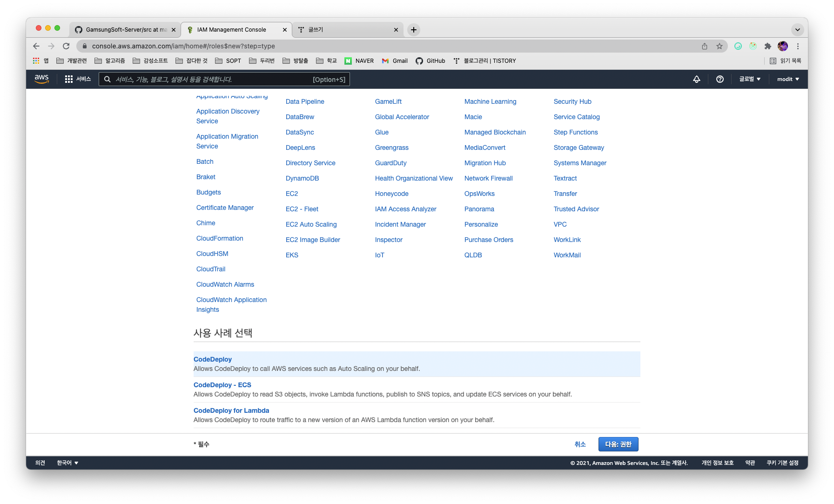834x504 pixels.
Task: Select the CodeDeploy - ECS use case
Action: (417, 390)
